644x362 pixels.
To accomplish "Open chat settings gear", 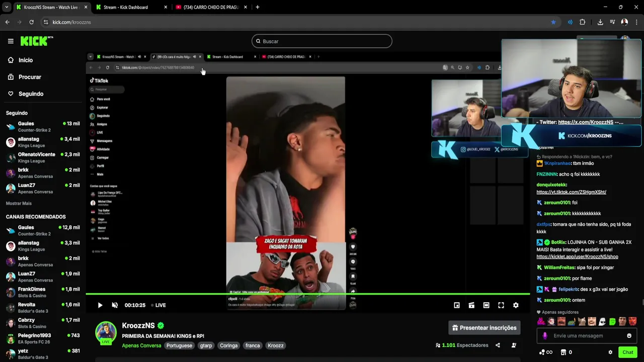I will pos(610,352).
